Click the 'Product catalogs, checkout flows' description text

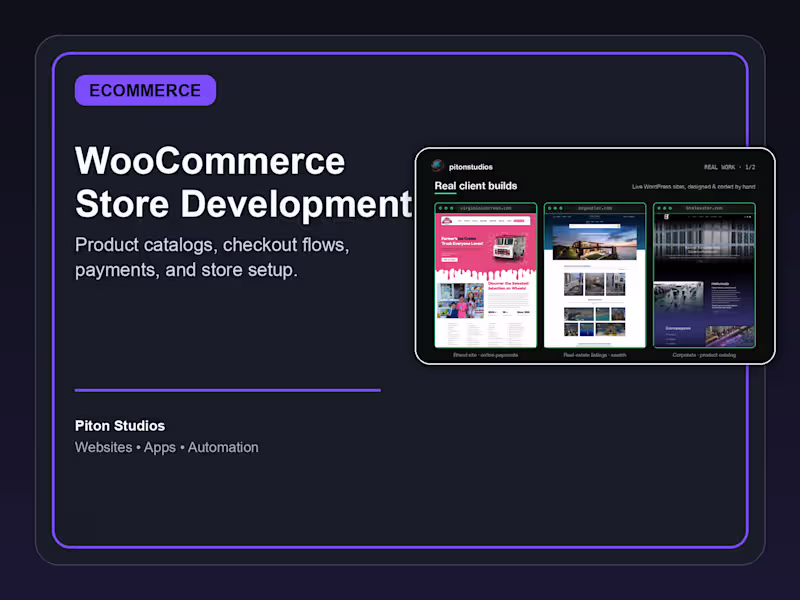(212, 257)
